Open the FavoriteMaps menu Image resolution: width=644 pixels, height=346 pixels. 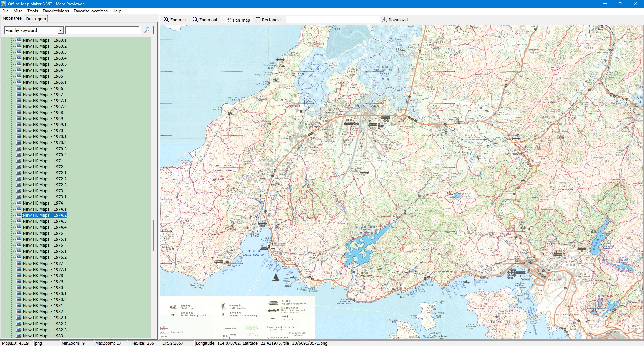(56, 11)
